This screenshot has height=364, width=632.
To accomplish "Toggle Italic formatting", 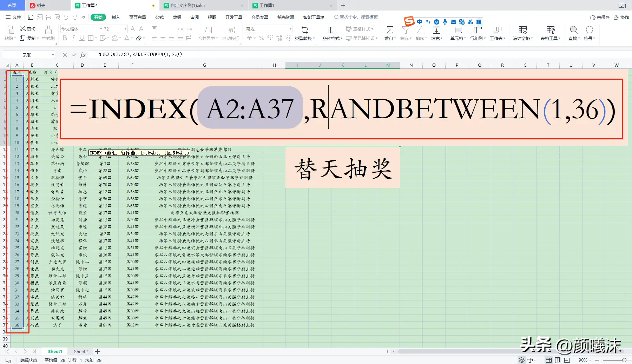I will click(x=73, y=38).
